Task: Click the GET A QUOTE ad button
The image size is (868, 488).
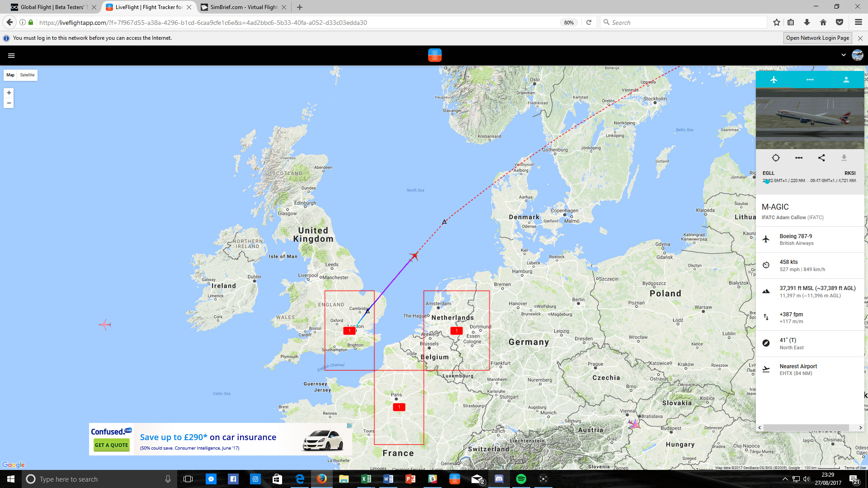Action: 111,445
